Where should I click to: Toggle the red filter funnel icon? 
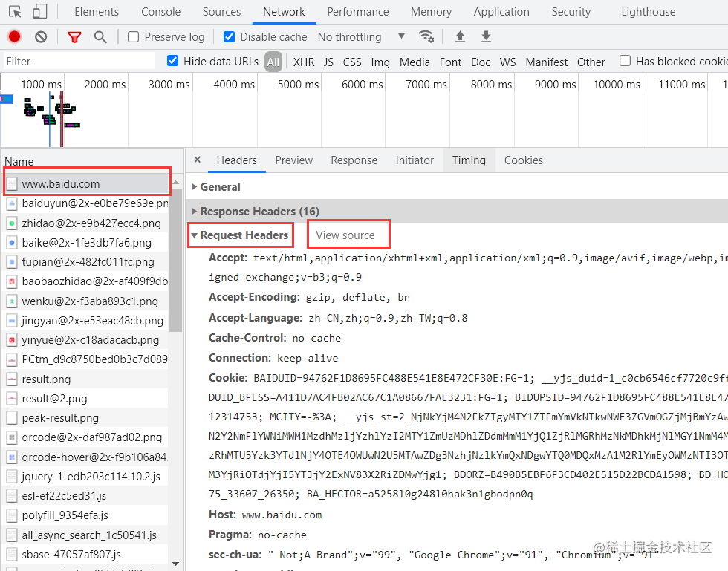click(74, 36)
